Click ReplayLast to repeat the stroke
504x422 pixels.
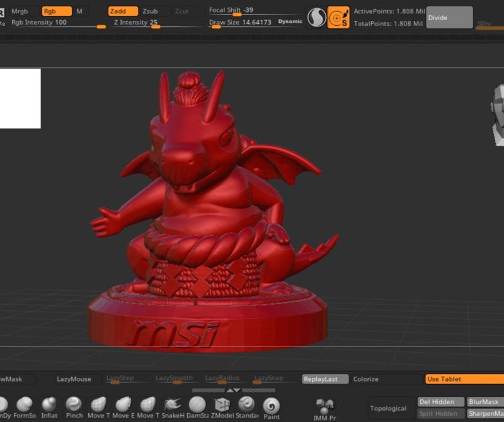[323, 379]
